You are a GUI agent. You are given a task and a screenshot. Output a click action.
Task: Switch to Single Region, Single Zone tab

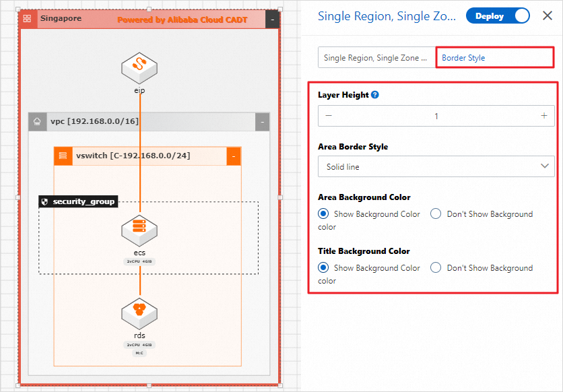(x=376, y=57)
